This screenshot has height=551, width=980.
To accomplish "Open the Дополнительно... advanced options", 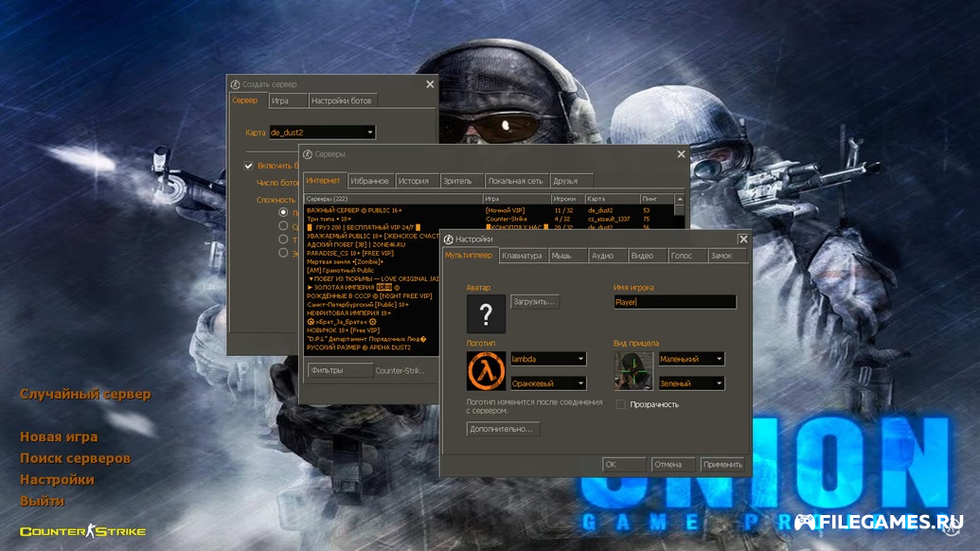I will point(503,429).
